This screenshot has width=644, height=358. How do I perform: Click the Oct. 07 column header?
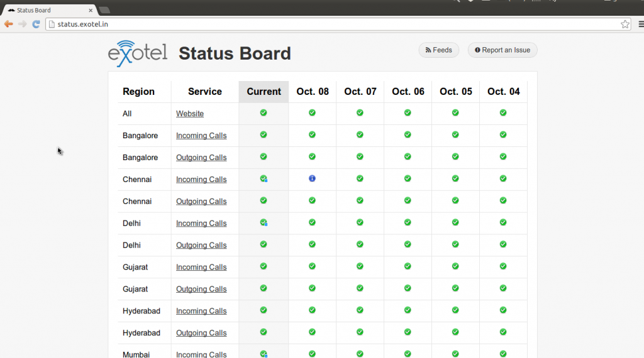[360, 92]
